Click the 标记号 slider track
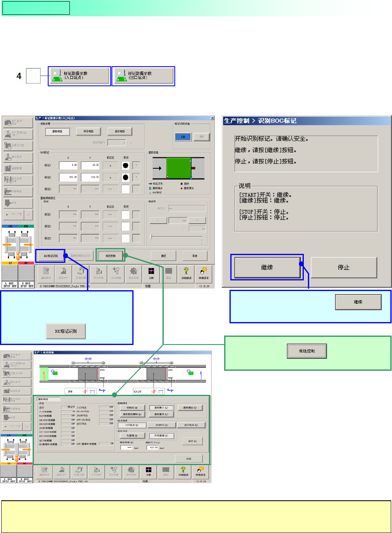Image resolution: width=392 pixels, height=533 pixels. point(177,237)
